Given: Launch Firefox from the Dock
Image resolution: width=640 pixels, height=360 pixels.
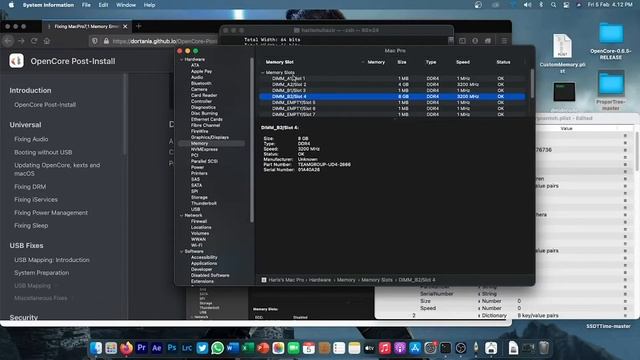Looking at the screenshot, I should [127, 348].
